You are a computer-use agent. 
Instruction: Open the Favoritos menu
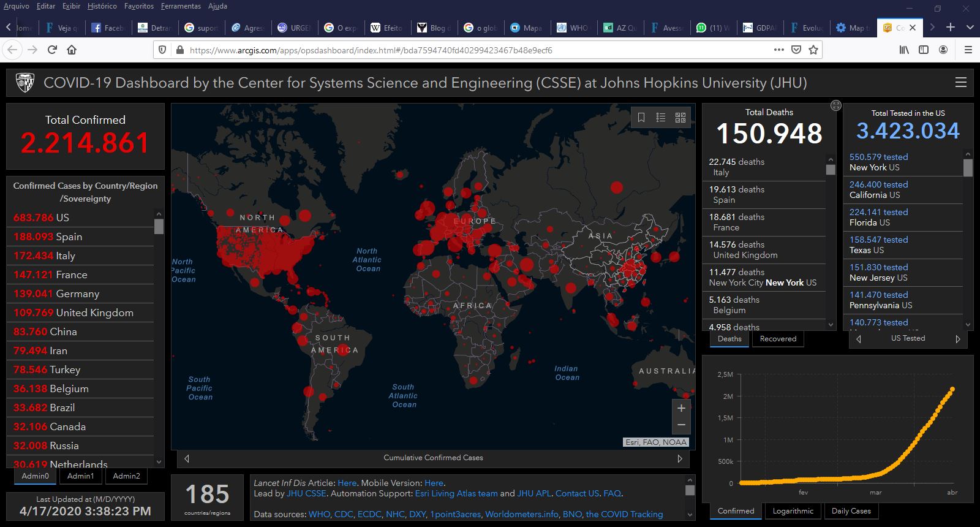139,6
